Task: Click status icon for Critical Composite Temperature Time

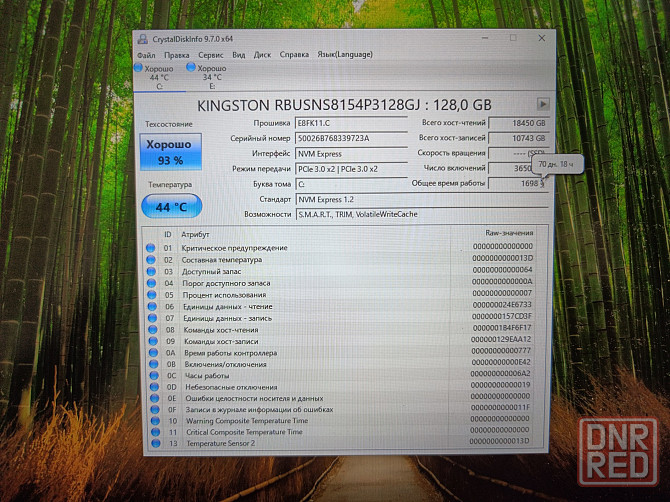Action: click(x=156, y=432)
